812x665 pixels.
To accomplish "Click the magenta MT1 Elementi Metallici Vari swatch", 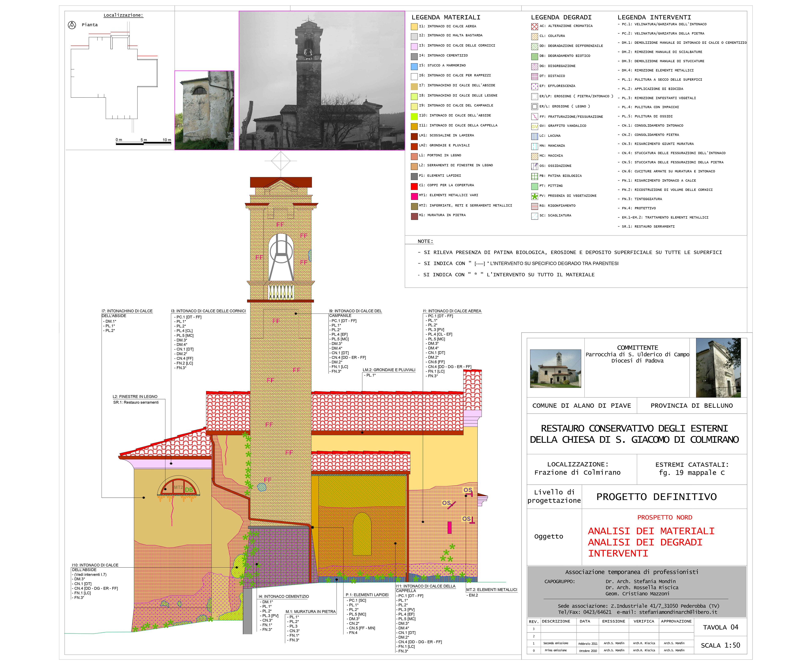I will (414, 196).
